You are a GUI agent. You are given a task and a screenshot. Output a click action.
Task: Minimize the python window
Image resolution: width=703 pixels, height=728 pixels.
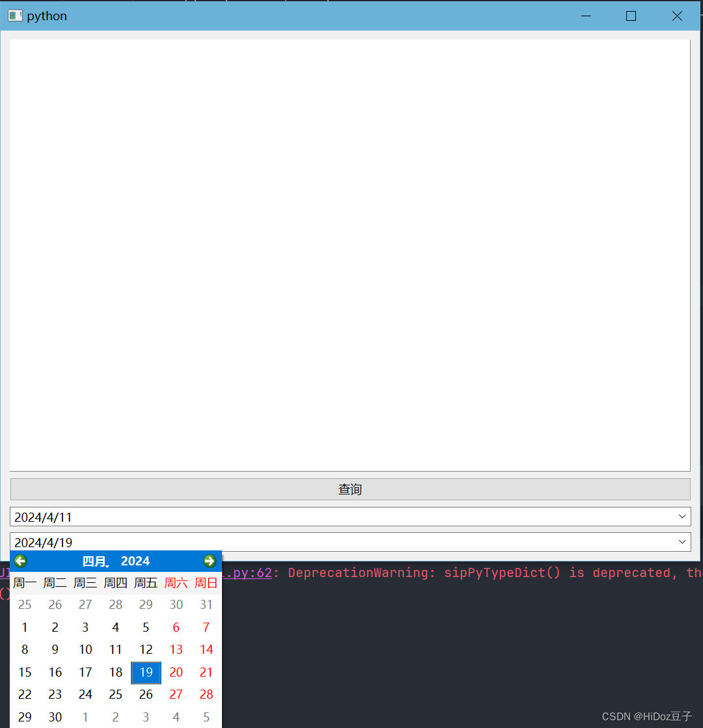point(586,16)
